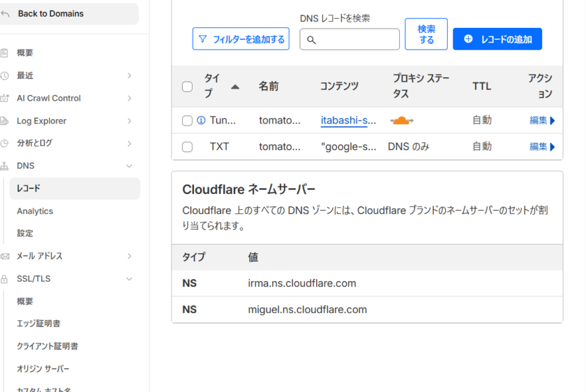Click フィルターを追加する button
This screenshot has height=392, width=586.
click(241, 39)
